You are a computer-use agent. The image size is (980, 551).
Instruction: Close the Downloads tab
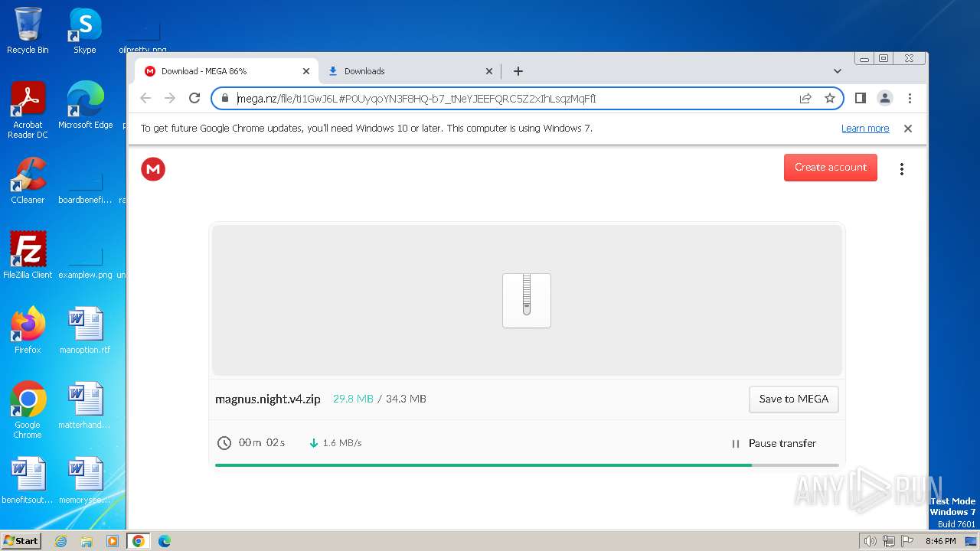click(x=489, y=71)
